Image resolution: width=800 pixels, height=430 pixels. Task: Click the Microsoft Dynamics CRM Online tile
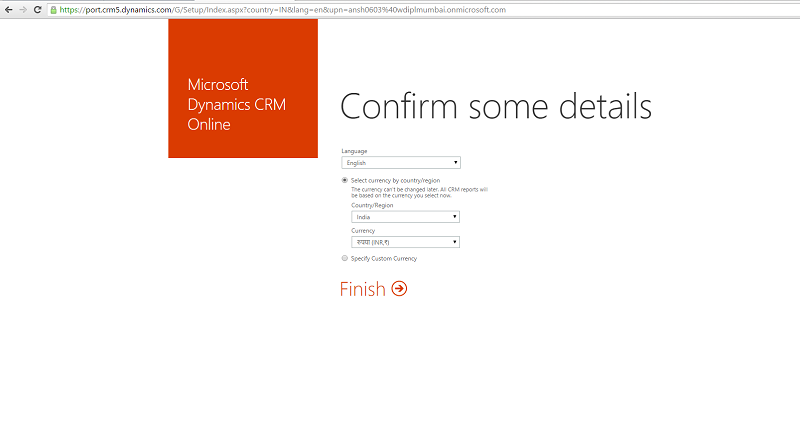(243, 88)
